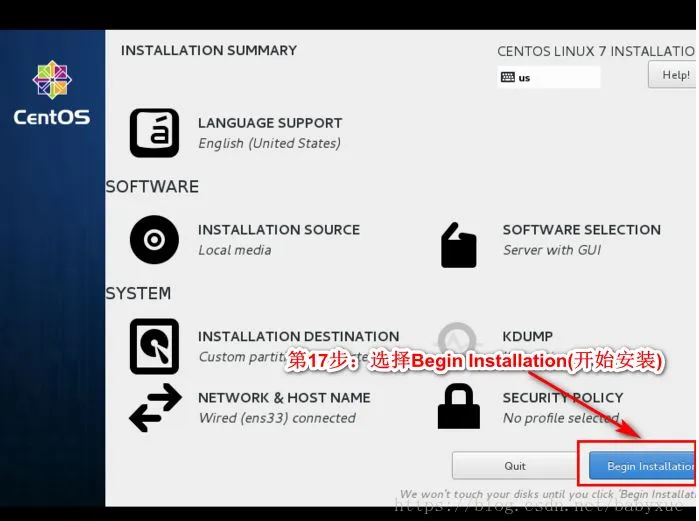This screenshot has width=699, height=521.
Task: Click 'English (United States)' text
Action: coord(269,144)
